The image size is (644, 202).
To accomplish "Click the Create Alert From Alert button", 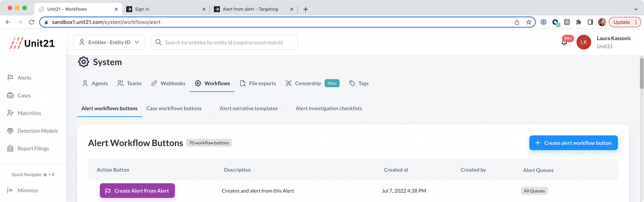I will coord(137,191).
